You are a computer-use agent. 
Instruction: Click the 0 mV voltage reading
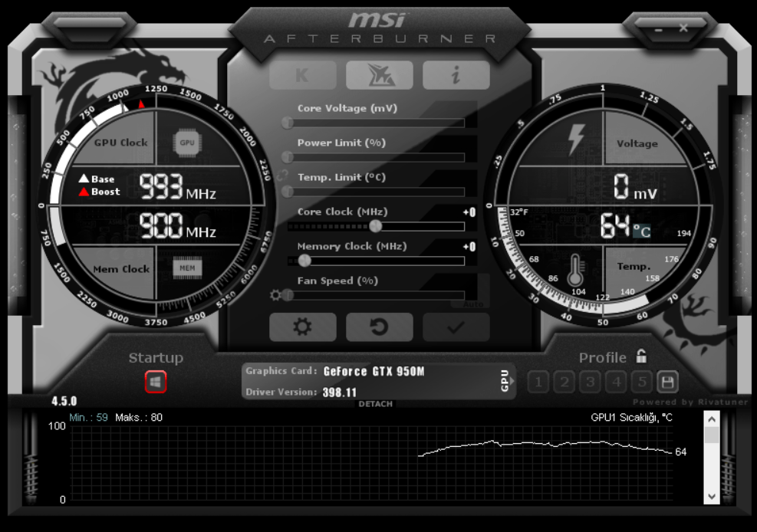635,187
